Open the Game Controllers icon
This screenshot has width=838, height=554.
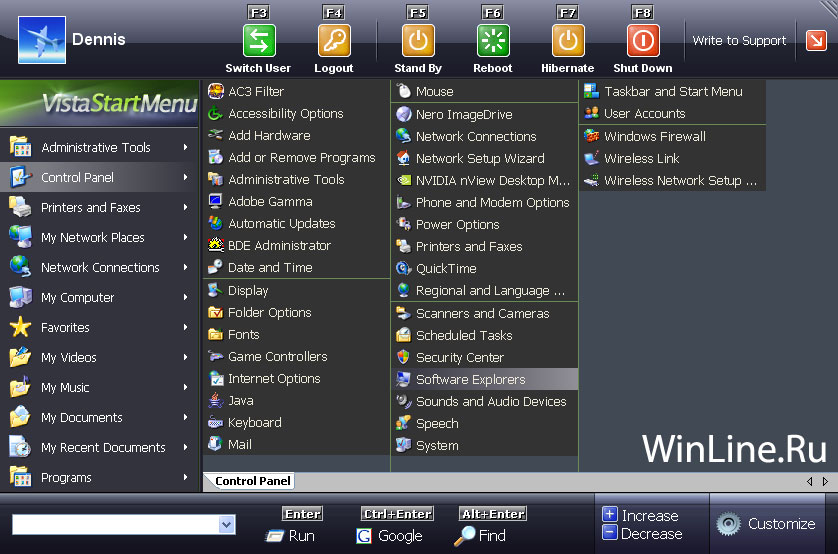[215, 356]
